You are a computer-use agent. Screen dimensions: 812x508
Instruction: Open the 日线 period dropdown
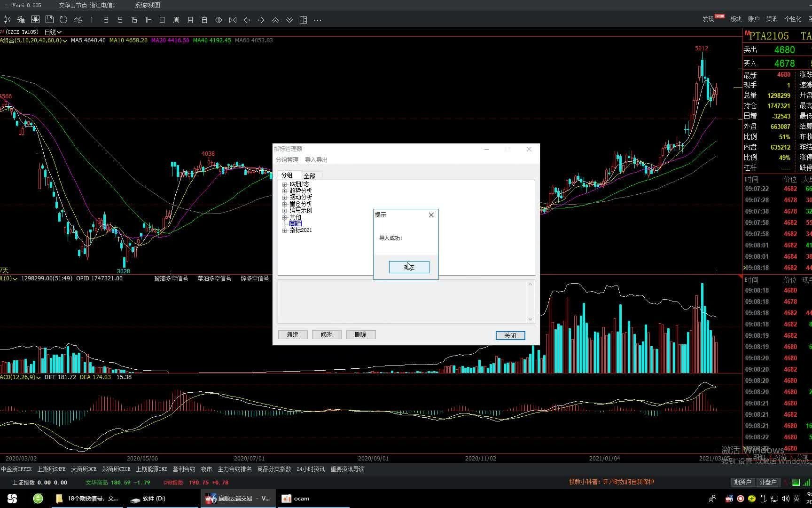click(x=53, y=32)
